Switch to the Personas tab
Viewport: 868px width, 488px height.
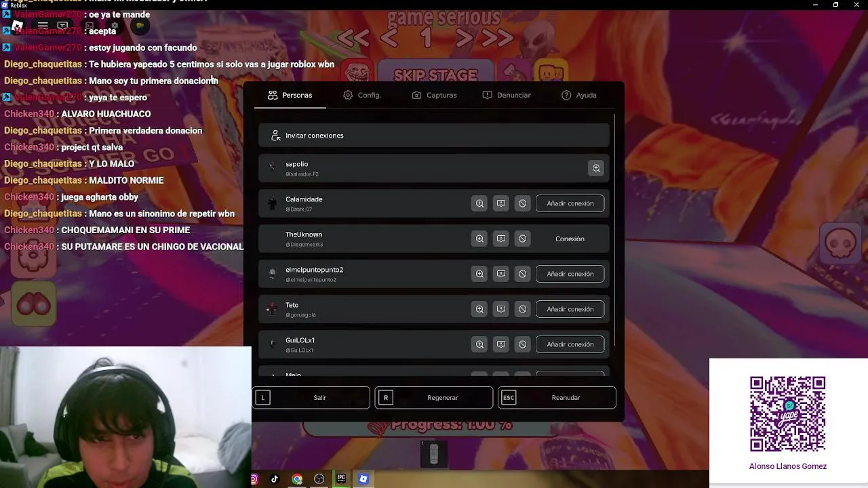pos(290,95)
